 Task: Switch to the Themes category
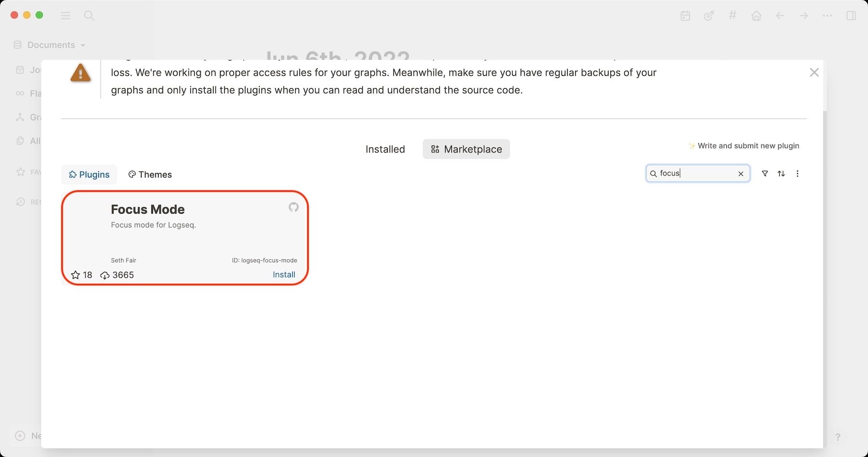click(150, 175)
